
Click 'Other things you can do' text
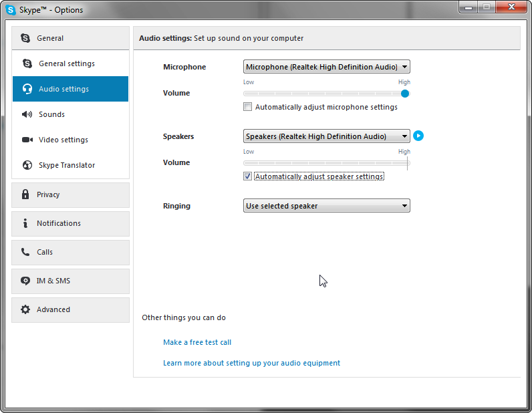(x=184, y=317)
